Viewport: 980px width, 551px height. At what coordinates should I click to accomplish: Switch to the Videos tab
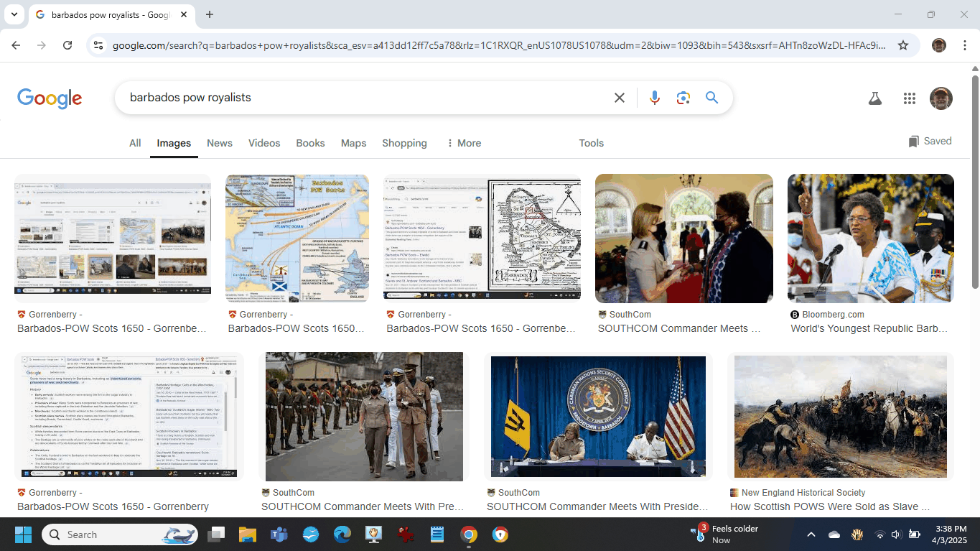[264, 143]
